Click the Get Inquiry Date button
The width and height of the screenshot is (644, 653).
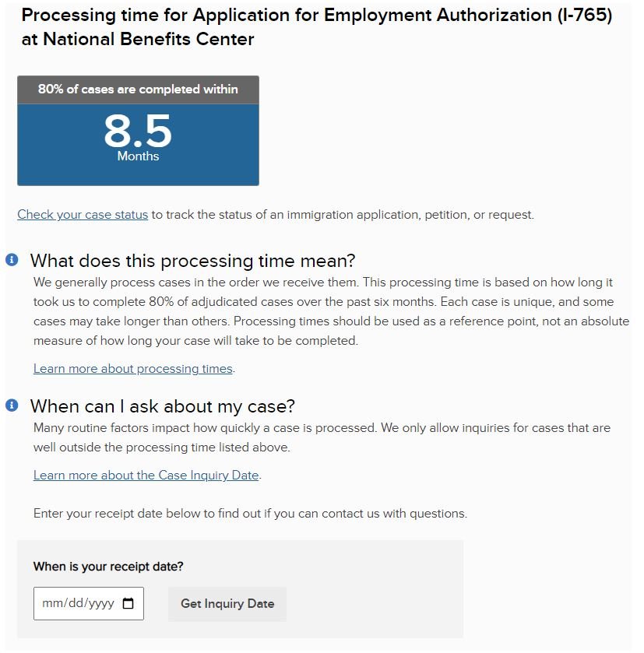click(227, 604)
